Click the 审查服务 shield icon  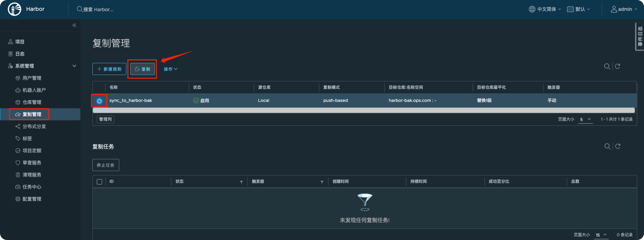(18, 163)
